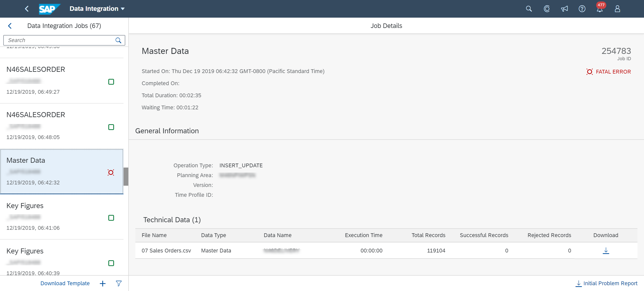Collapse jobs panel with back chevron

pyautogui.click(x=10, y=25)
